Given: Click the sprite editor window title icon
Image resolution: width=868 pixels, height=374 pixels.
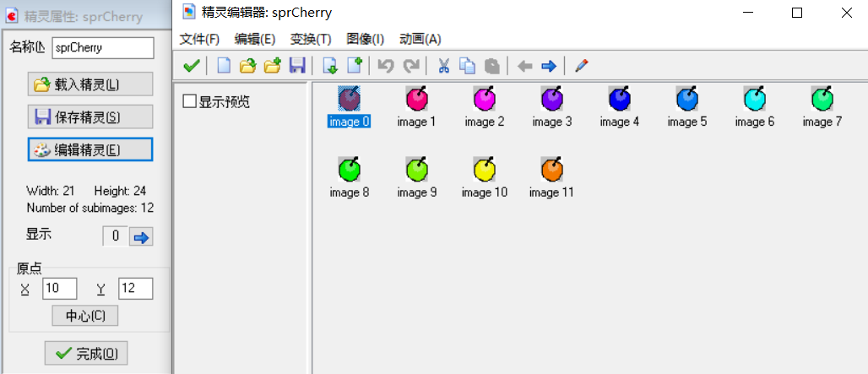Looking at the screenshot, I should pos(190,12).
